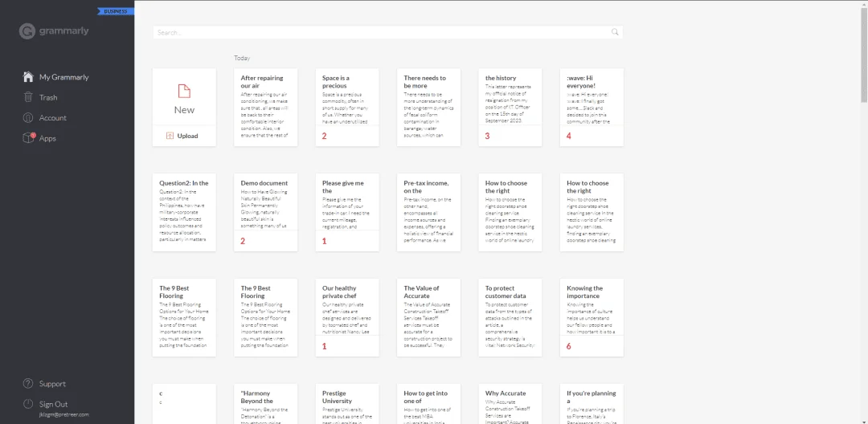This screenshot has height=424, width=868.
Task: Click alert count 2 on "Space is a precious"
Action: [325, 136]
